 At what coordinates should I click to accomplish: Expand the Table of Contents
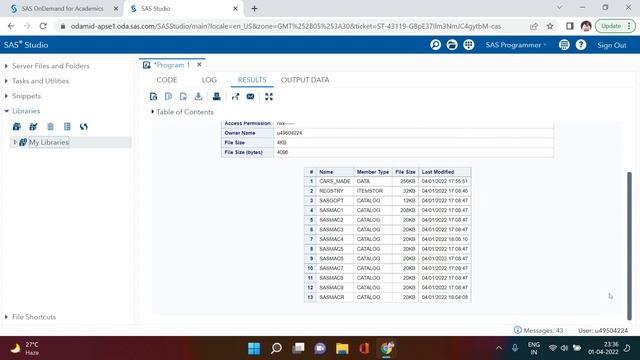point(152,112)
